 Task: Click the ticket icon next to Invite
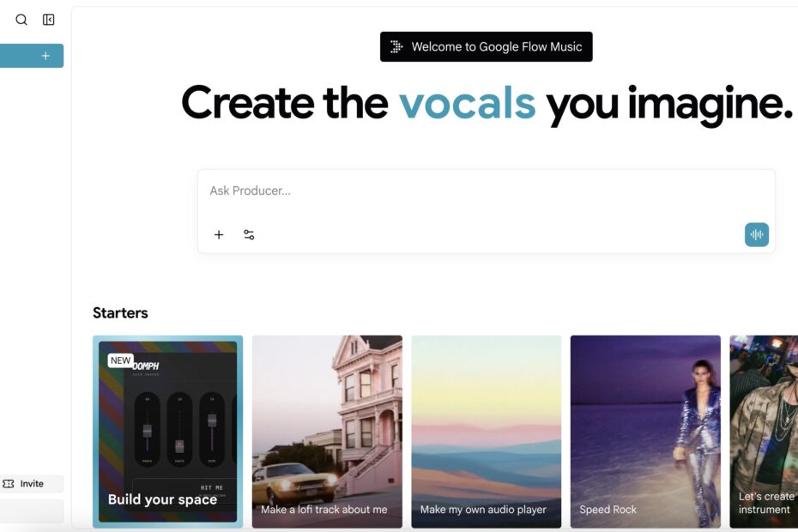9,484
